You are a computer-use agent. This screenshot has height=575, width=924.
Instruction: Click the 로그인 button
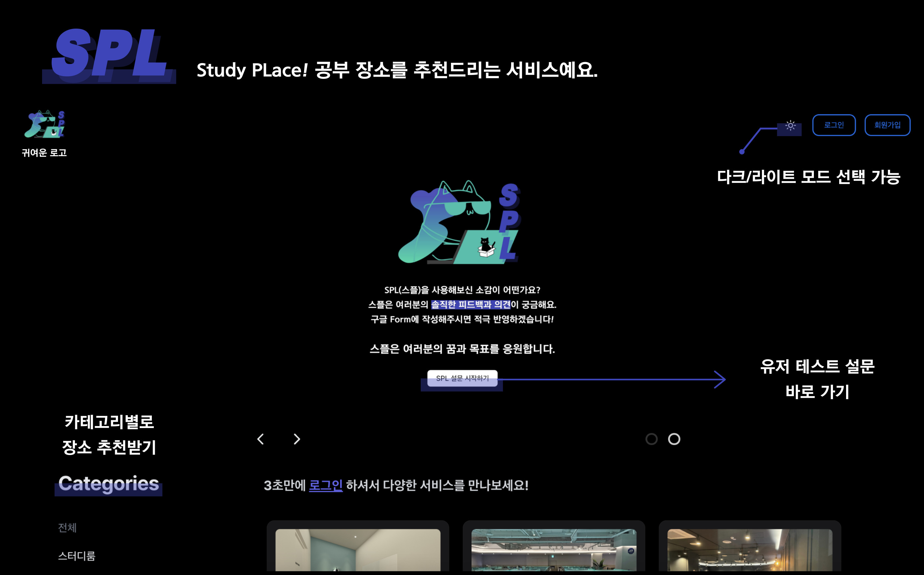834,125
